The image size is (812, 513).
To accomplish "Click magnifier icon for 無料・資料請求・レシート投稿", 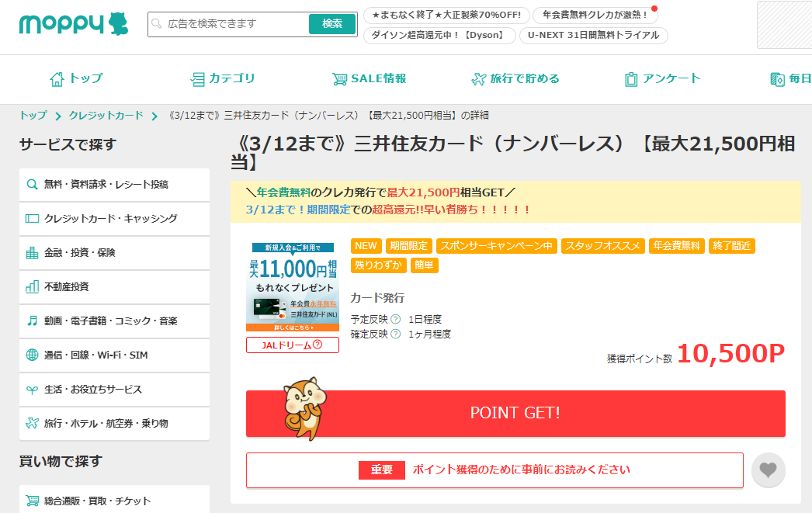I will coord(32,184).
